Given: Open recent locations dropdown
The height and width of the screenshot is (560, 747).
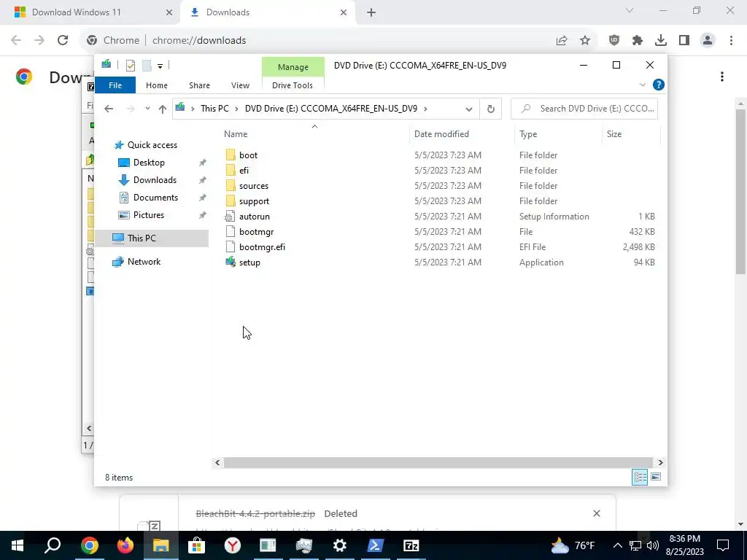Looking at the screenshot, I should [x=147, y=109].
